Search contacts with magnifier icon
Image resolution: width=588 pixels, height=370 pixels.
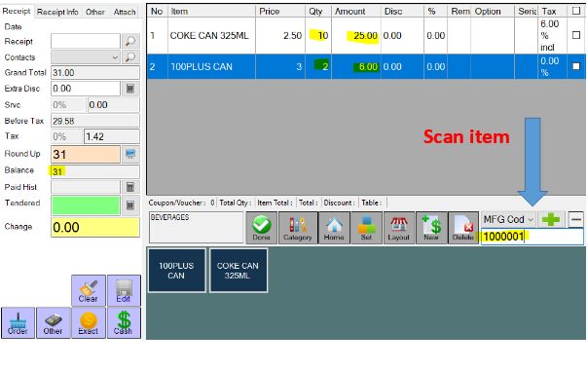130,57
